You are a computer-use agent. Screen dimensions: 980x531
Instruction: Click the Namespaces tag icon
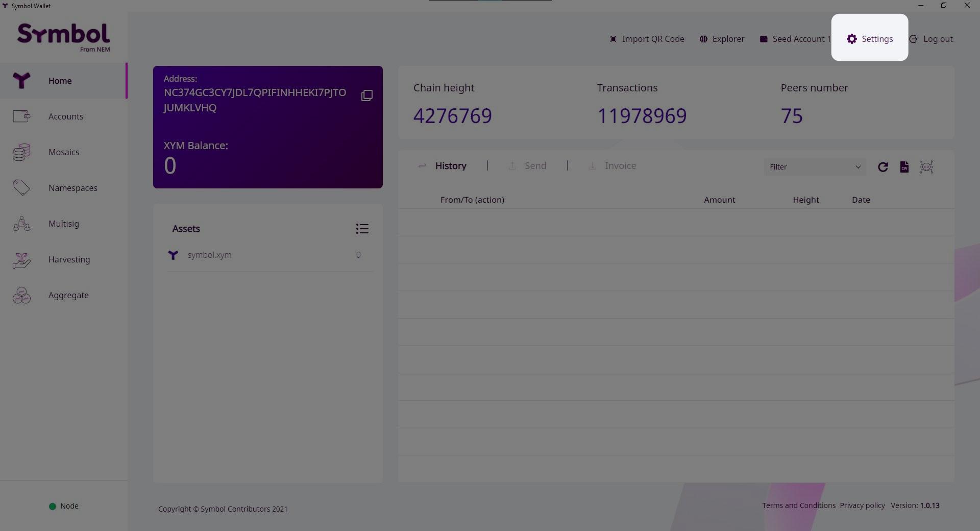coord(21,188)
